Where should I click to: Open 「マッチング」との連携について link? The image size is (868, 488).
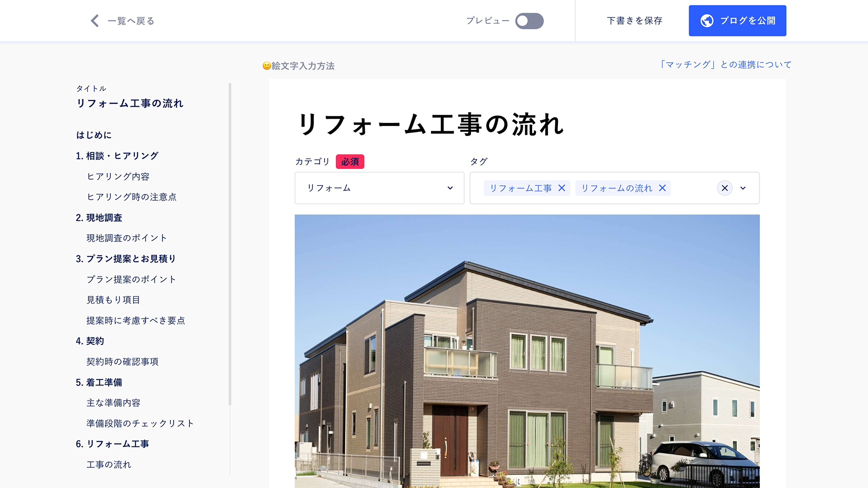tap(725, 65)
